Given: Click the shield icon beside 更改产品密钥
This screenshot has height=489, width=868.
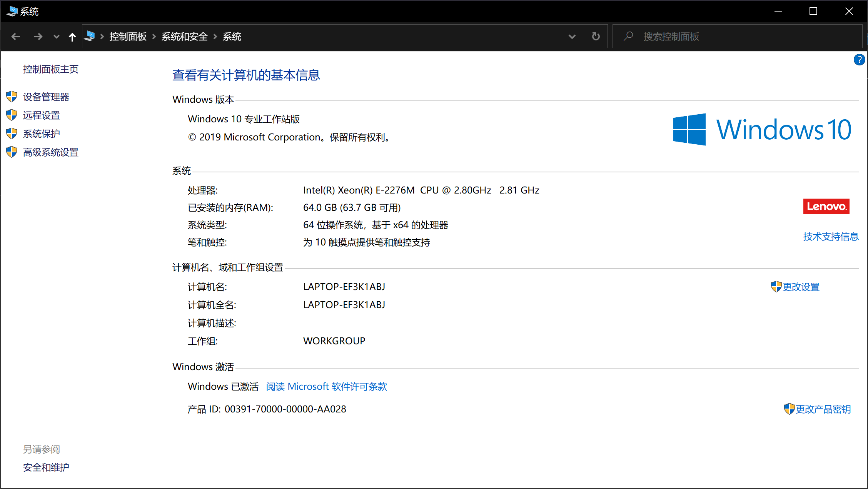Looking at the screenshot, I should coord(789,409).
